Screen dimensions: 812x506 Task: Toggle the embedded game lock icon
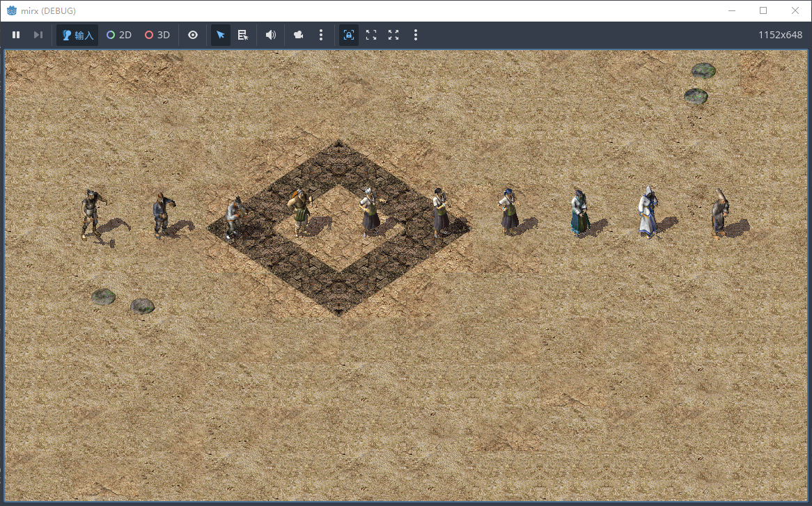349,35
